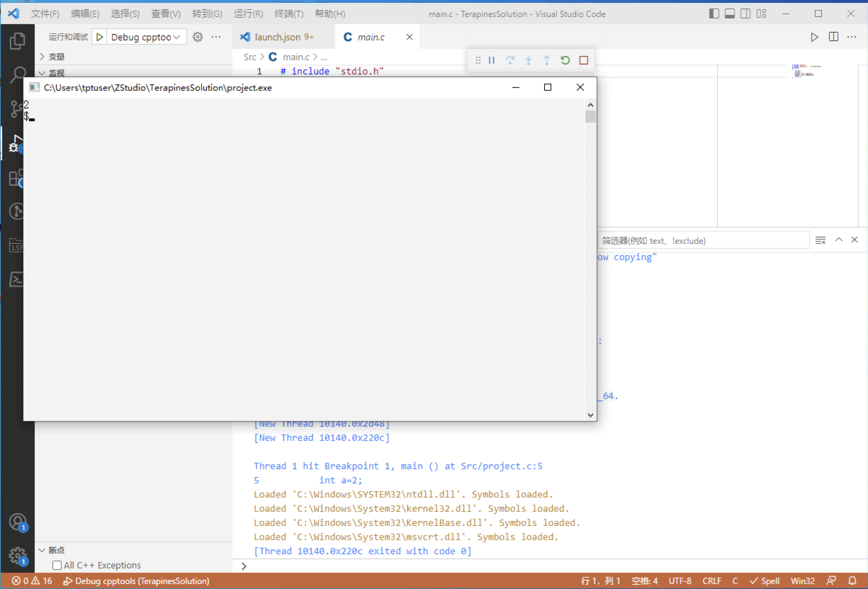Screen dimensions: 868x589
Task: Open the Explorer sidebar icon
Action: click(18, 41)
